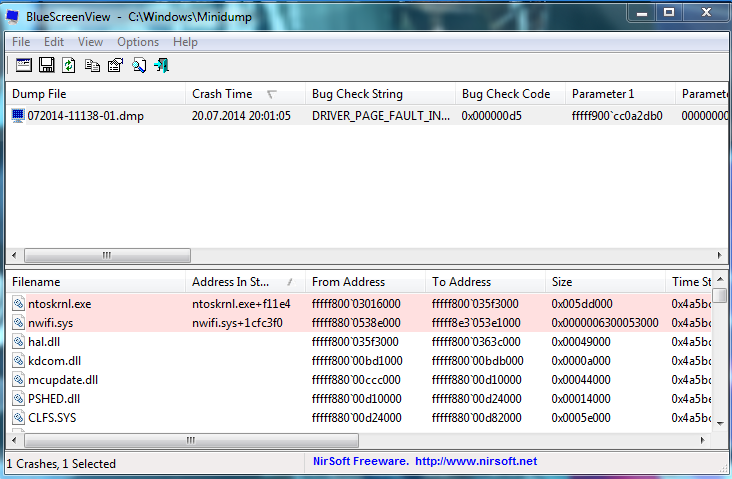
Task: Click the blue screen icon of 072014-11138-01.dmp
Action: pos(18,115)
